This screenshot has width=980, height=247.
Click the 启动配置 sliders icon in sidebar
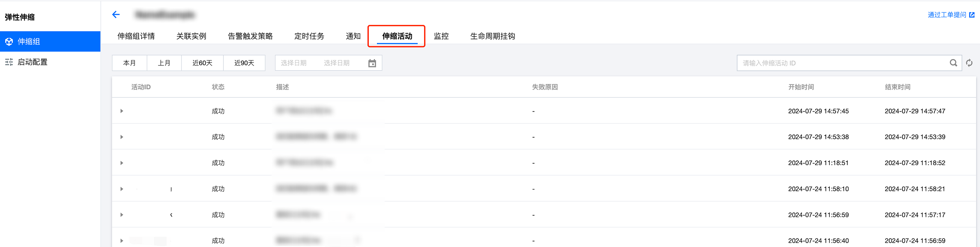pyautogui.click(x=9, y=62)
